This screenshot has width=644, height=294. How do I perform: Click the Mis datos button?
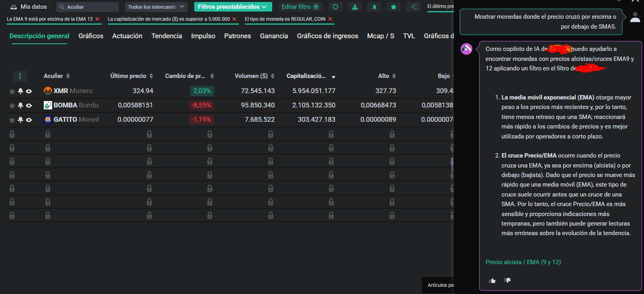coord(29,7)
